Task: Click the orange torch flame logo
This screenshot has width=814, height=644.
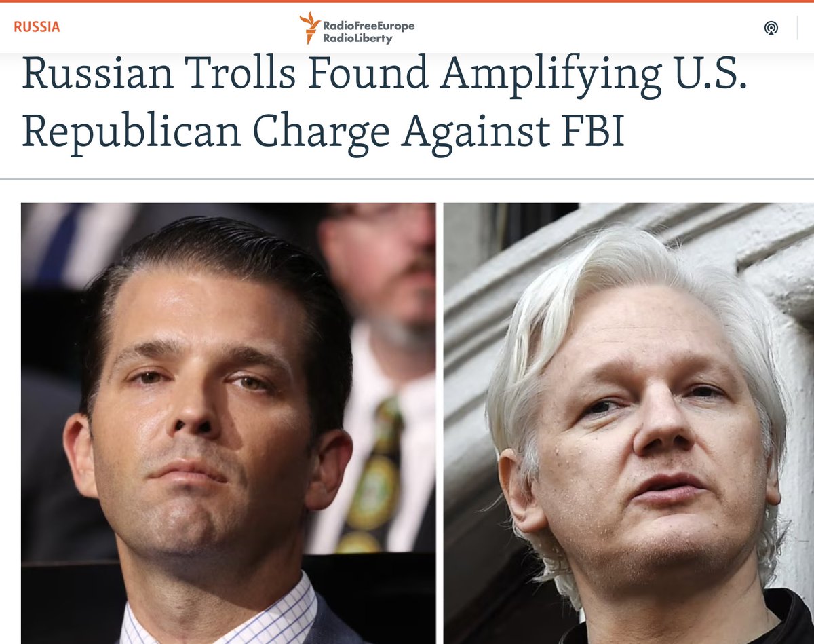Action: (310, 28)
